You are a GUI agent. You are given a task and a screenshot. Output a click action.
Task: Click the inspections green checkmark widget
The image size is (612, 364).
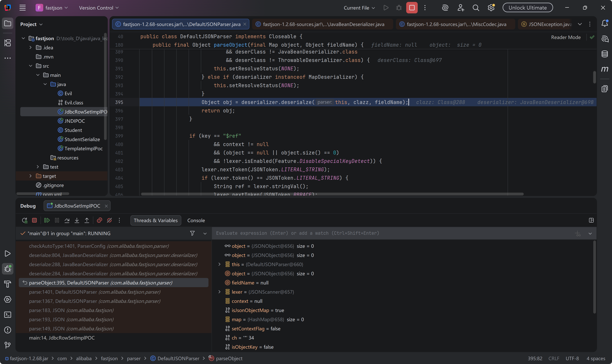pyautogui.click(x=592, y=37)
